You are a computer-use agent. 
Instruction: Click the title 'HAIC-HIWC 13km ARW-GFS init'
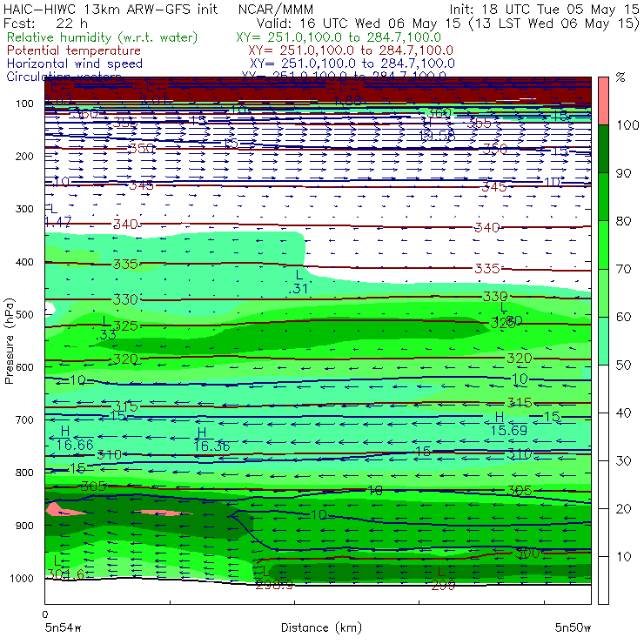point(111,9)
